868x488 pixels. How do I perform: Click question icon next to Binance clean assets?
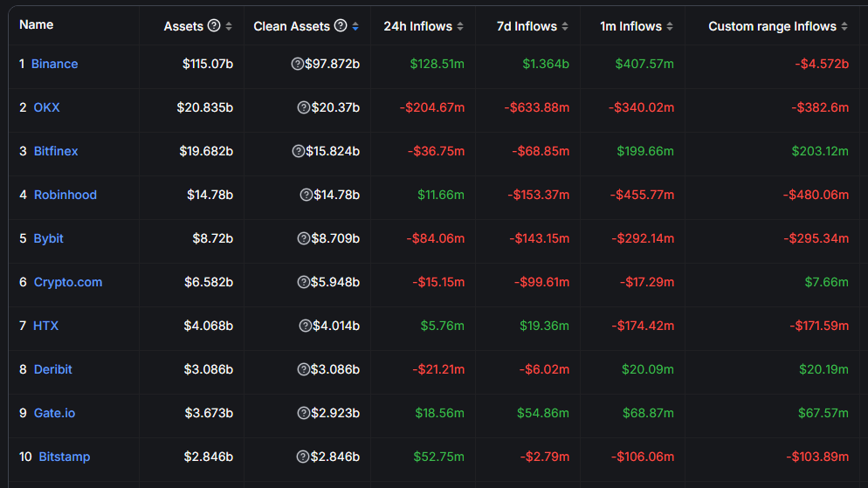tap(297, 64)
